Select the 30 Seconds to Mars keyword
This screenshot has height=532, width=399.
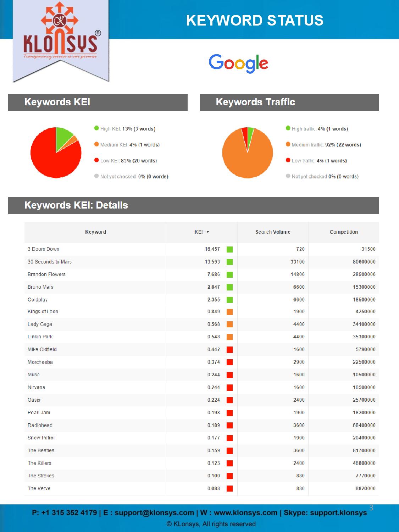50,262
